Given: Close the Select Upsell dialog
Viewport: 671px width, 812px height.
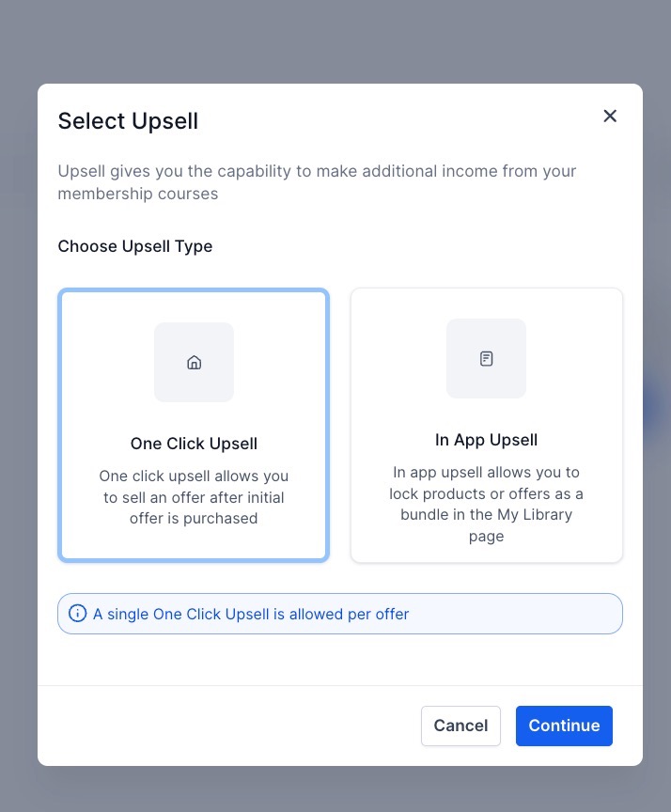Looking at the screenshot, I should (x=610, y=116).
